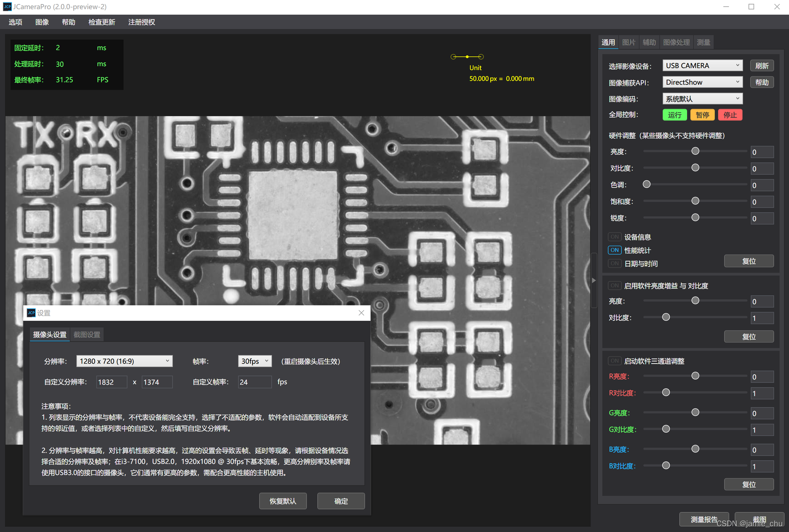Click the panel collapse arrow on splitter
789x532 pixels.
click(594, 281)
